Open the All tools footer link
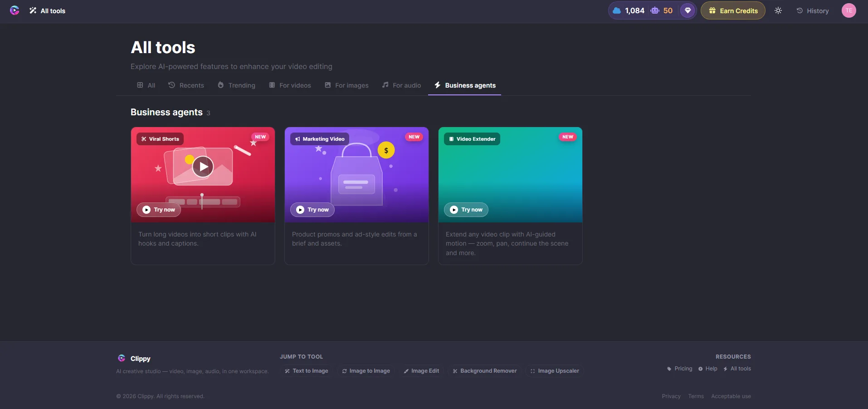This screenshot has width=868, height=409. click(x=737, y=369)
